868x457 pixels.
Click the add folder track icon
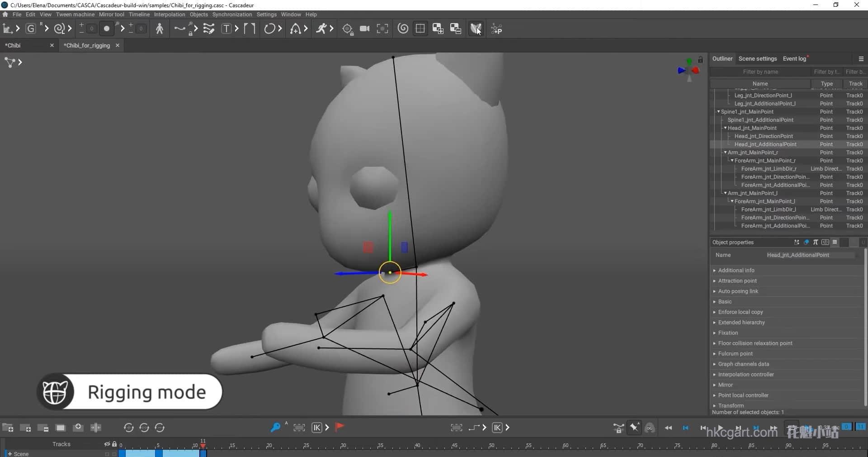tap(8, 428)
